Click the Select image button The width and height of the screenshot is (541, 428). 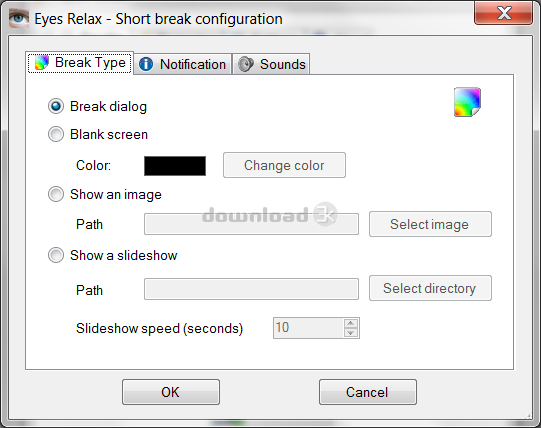pyautogui.click(x=430, y=224)
